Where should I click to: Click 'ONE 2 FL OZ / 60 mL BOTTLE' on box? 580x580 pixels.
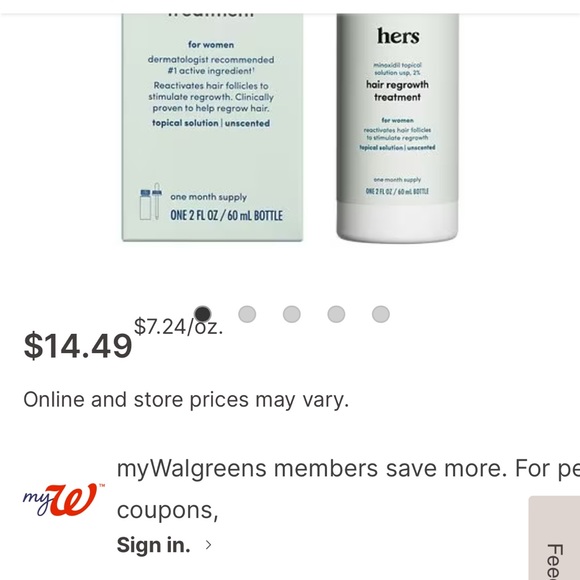pyautogui.click(x=226, y=215)
